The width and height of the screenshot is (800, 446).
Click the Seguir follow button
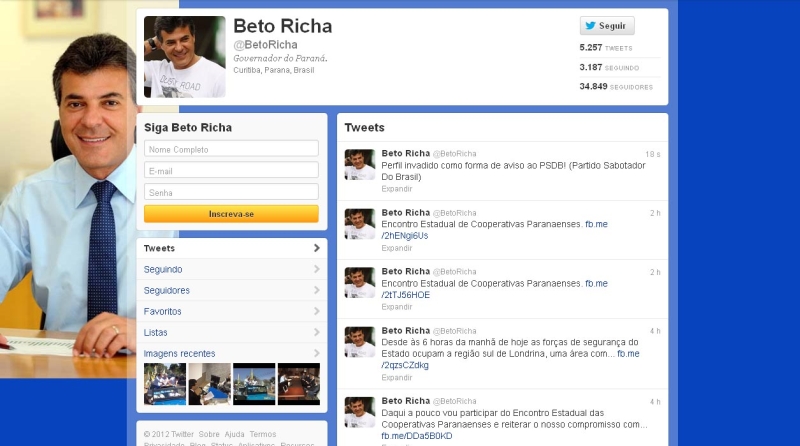[x=607, y=26]
